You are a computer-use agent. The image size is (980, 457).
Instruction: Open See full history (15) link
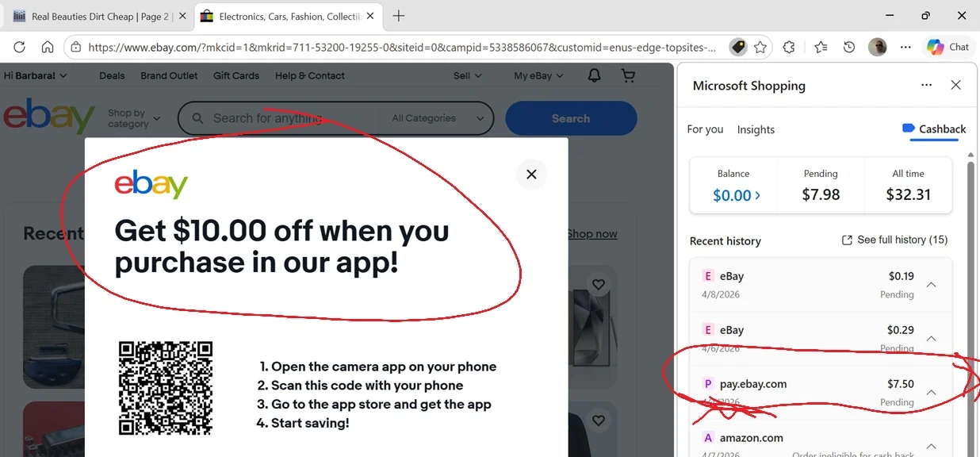click(x=894, y=240)
